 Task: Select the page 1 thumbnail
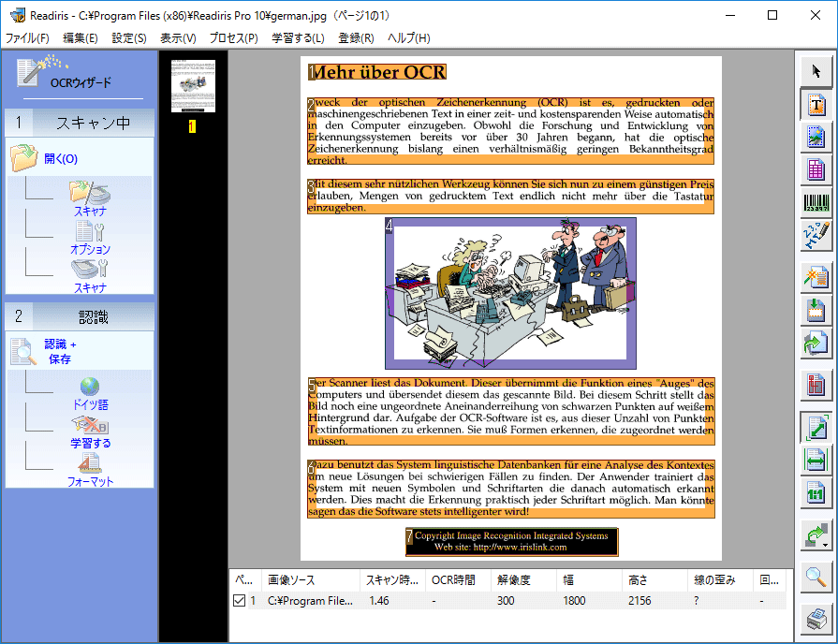click(193, 86)
